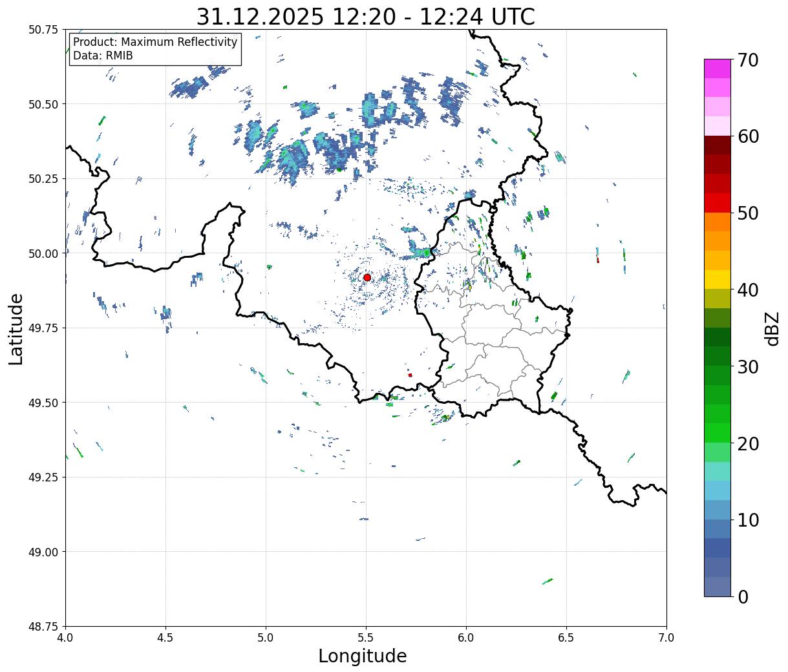Screen dimensions: 788x672
Task: Pick the dark maroon swatch just below 60 dBZ
Action: 718,145
